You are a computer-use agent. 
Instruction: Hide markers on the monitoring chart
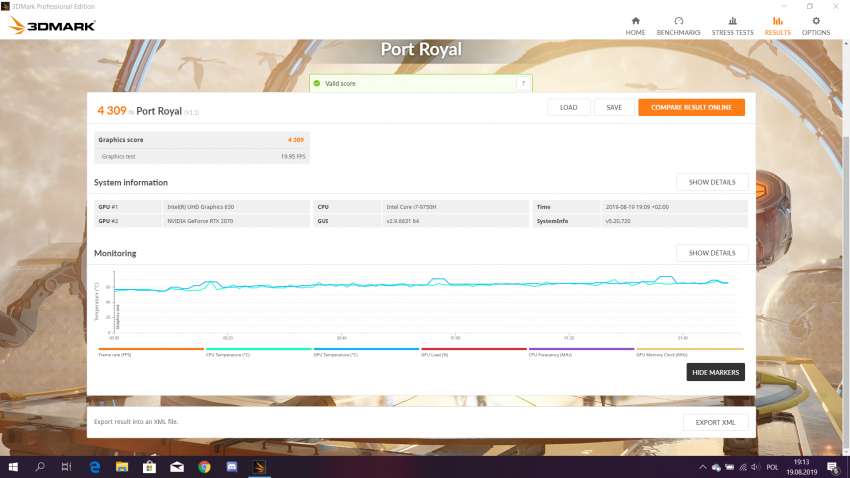(x=715, y=372)
